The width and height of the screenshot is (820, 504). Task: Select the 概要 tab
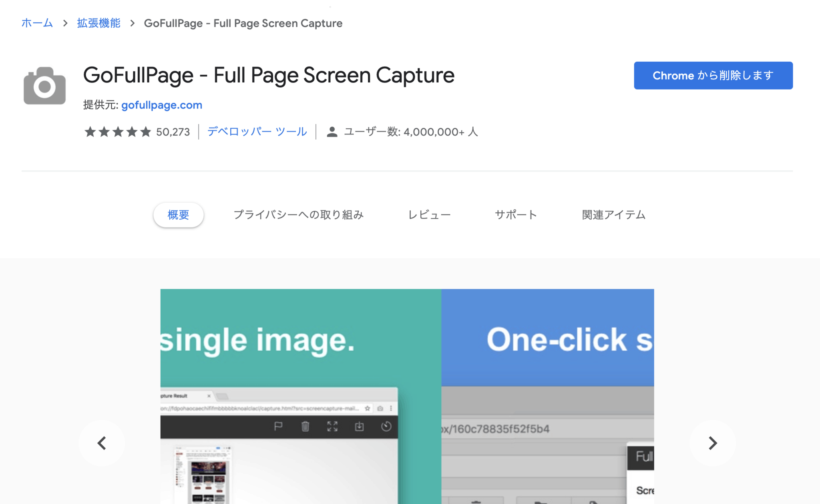tap(178, 215)
